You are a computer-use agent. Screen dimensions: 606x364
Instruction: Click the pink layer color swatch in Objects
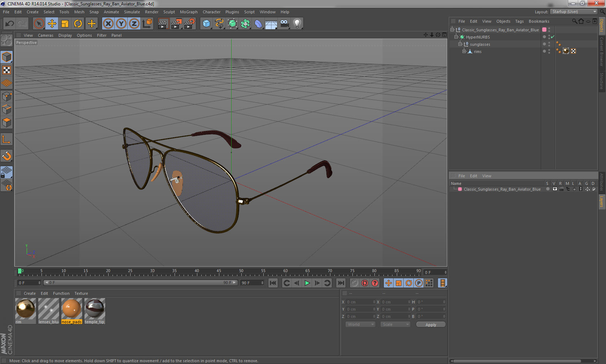[544, 30]
